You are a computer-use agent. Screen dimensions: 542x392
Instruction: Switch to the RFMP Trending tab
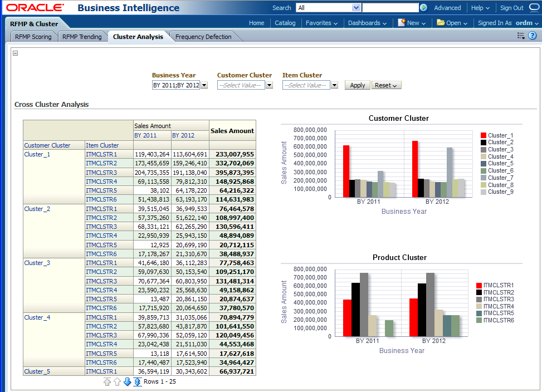point(82,37)
